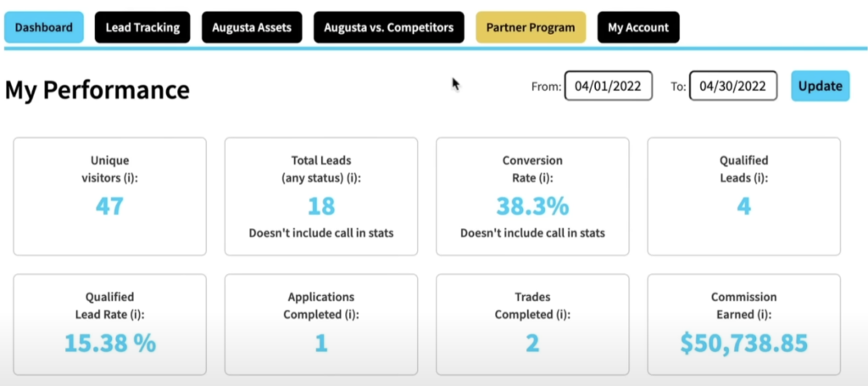Click info icon on Conversion Rate
Image resolution: width=868 pixels, height=386 pixels.
545,178
